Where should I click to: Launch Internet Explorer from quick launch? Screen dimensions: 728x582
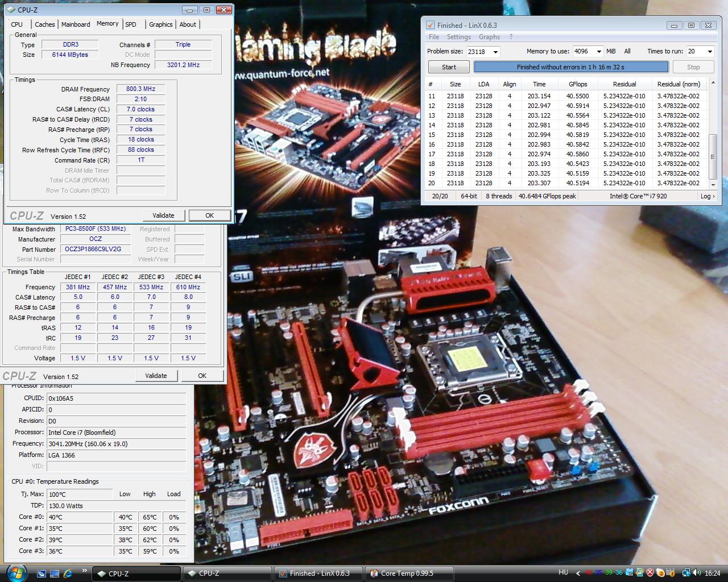tap(68, 573)
